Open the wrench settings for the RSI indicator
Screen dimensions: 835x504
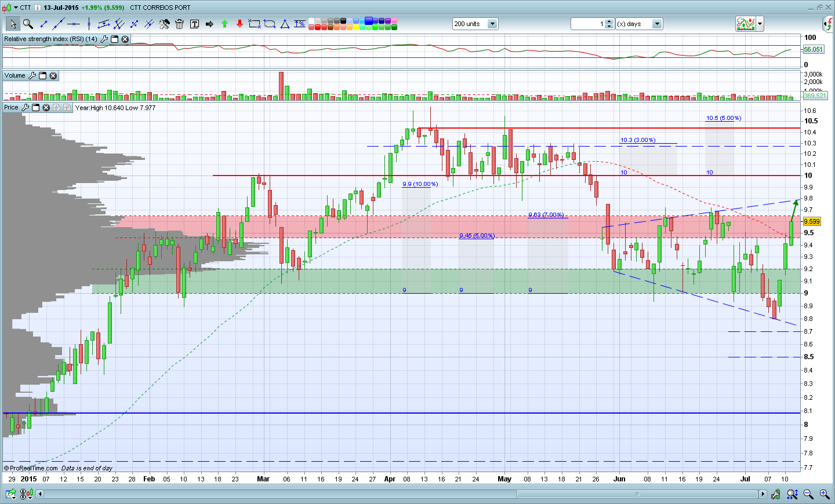[x=104, y=39]
